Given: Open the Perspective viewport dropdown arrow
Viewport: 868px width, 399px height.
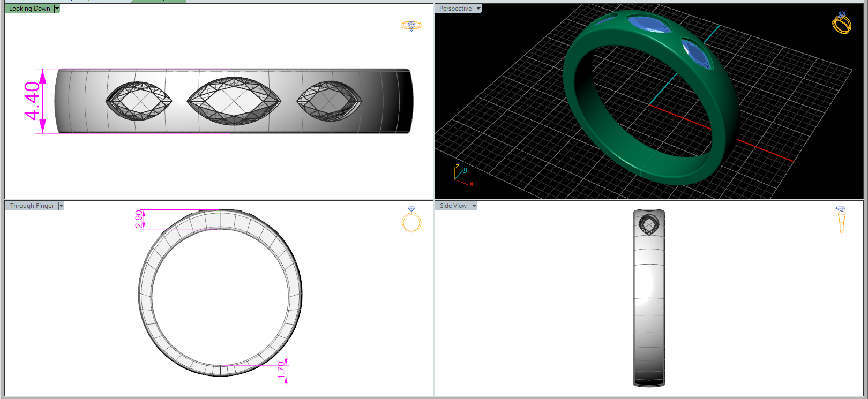Looking at the screenshot, I should pos(478,9).
